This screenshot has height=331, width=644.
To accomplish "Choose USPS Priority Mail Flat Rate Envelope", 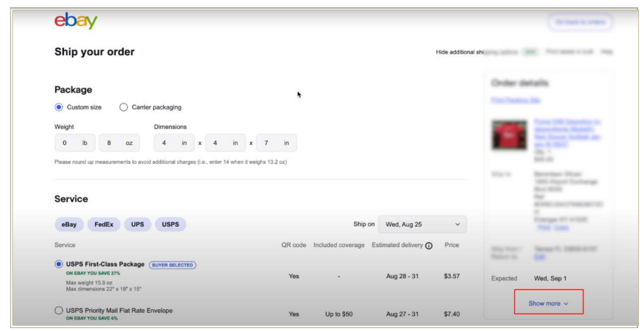I will point(59,311).
